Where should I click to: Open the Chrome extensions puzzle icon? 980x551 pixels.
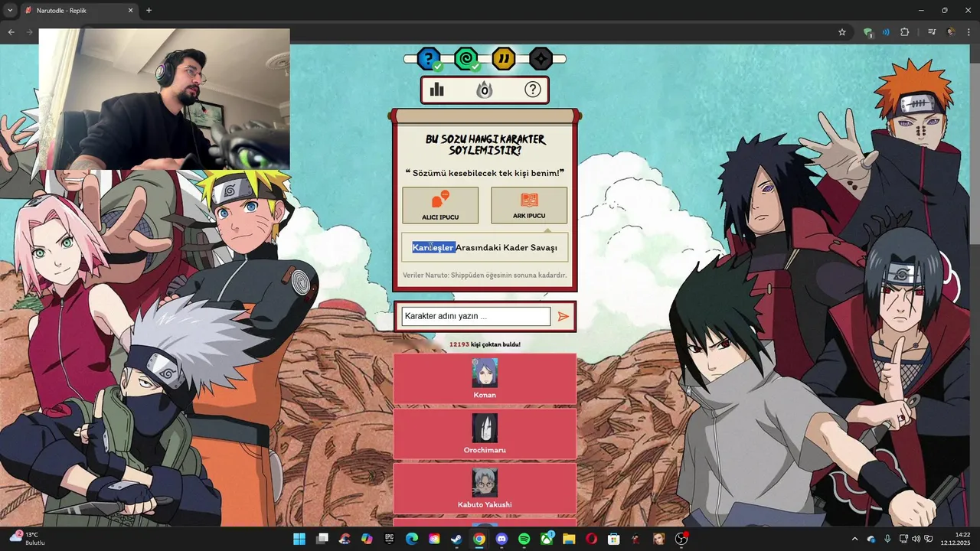click(905, 32)
